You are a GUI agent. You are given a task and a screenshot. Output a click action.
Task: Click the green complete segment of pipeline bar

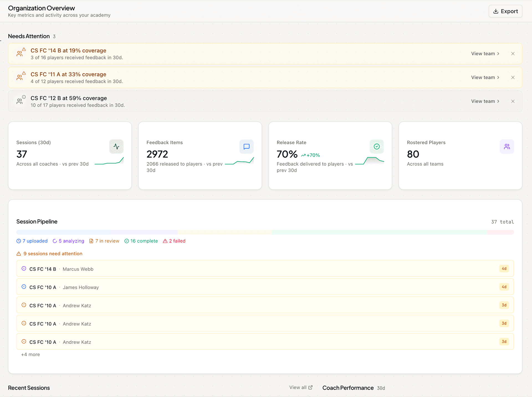[x=379, y=232]
